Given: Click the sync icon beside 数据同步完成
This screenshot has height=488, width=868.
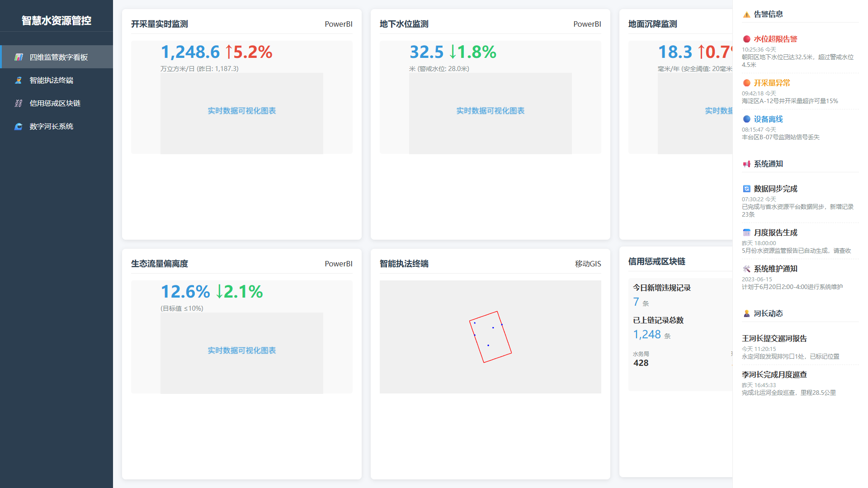Looking at the screenshot, I should pyautogui.click(x=747, y=189).
